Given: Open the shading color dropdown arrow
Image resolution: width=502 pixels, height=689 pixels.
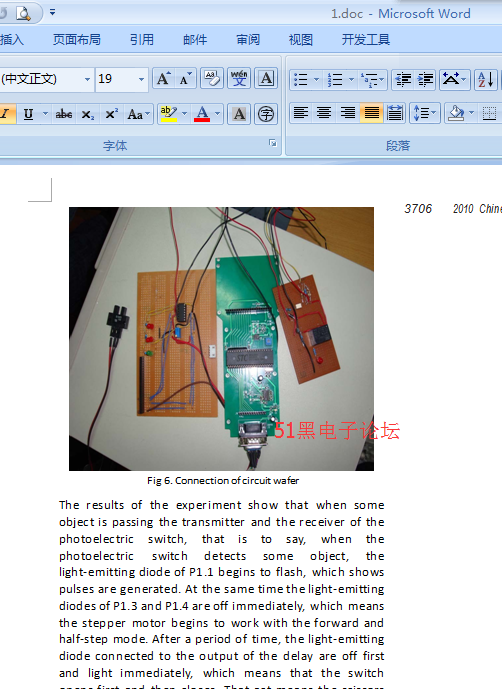Looking at the screenshot, I should [472, 114].
